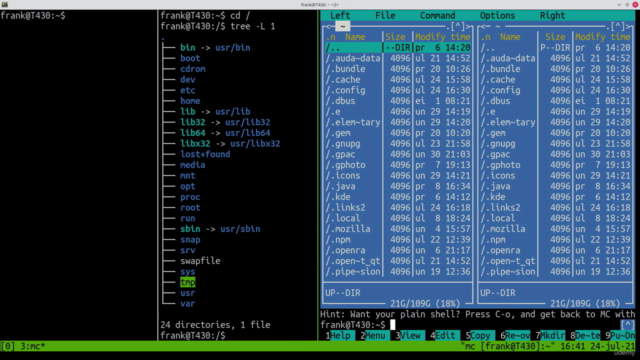Select /.bundle in the right panel
The image size is (640, 360).
(x=555, y=69)
